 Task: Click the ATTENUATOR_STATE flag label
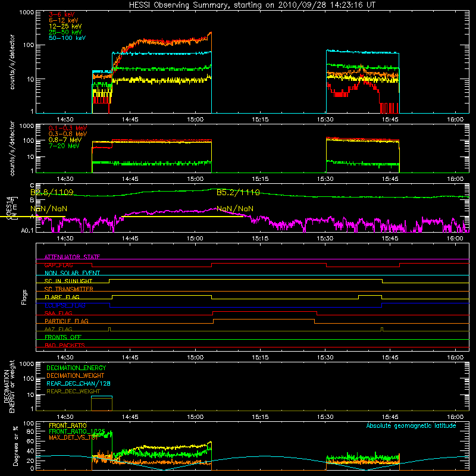click(x=72, y=257)
